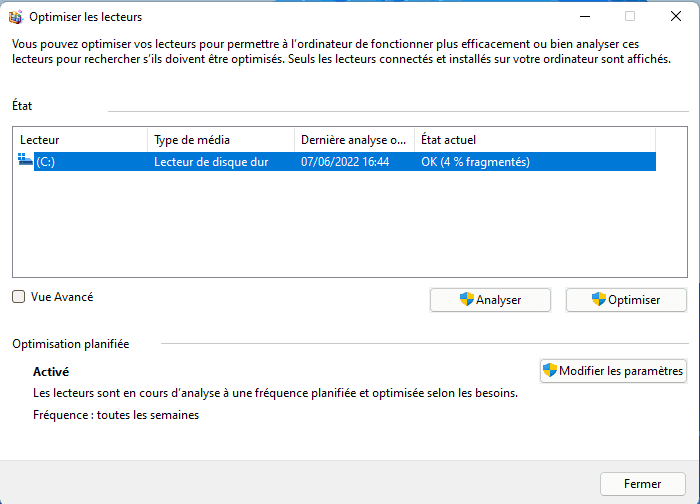Click the OK (4 % fragmentés) status
The image size is (700, 504).
[x=475, y=162]
